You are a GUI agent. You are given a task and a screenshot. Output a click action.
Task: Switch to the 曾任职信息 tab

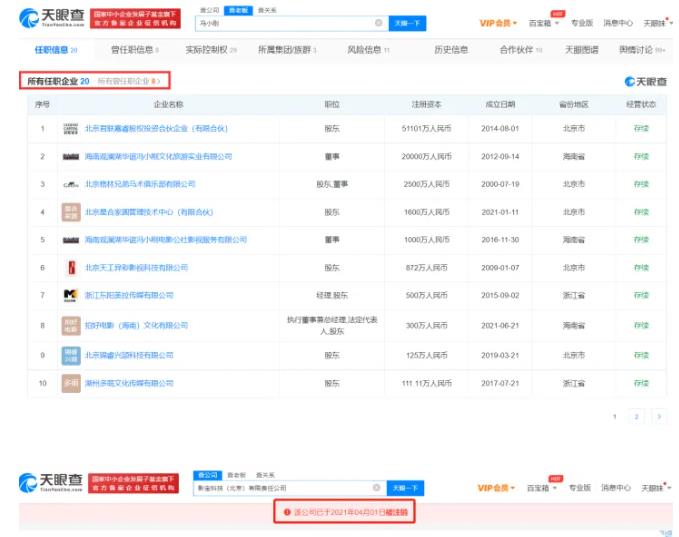(x=135, y=50)
